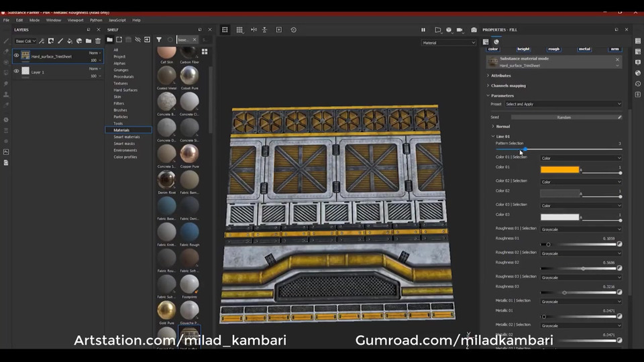644x362 pixels.
Task: Open Color 02 Selection dropdown
Action: (581, 182)
